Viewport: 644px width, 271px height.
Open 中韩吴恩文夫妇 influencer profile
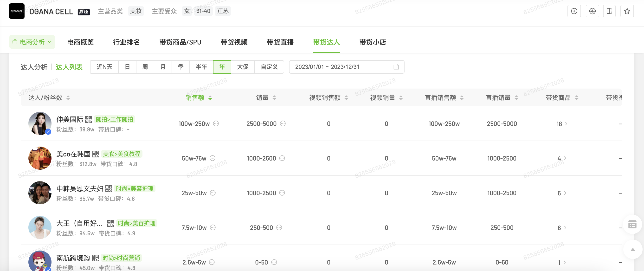(x=80, y=188)
